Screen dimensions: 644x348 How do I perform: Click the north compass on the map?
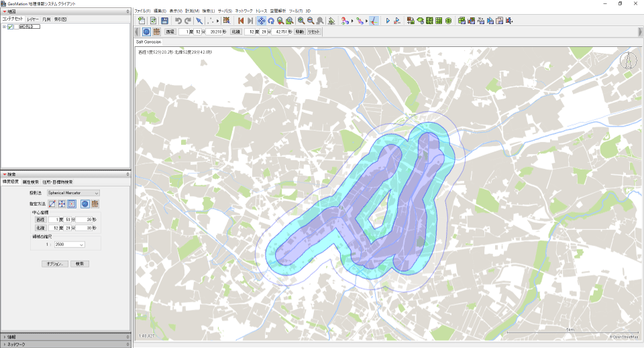coord(628,62)
